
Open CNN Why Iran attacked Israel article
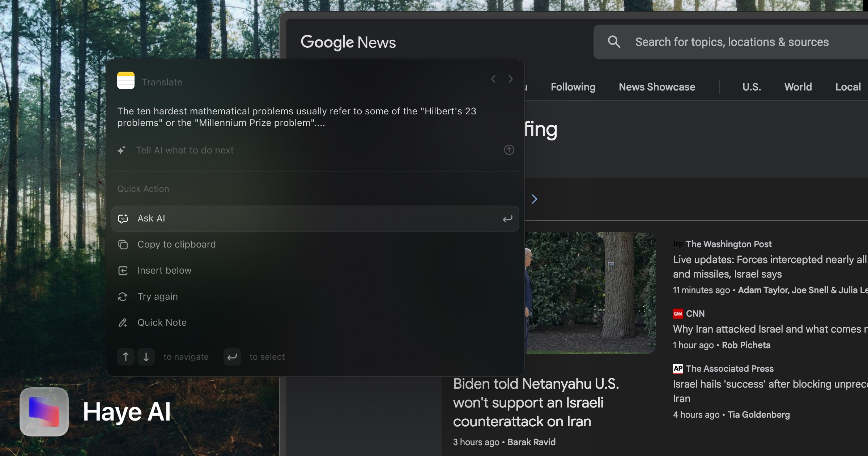tap(770, 329)
